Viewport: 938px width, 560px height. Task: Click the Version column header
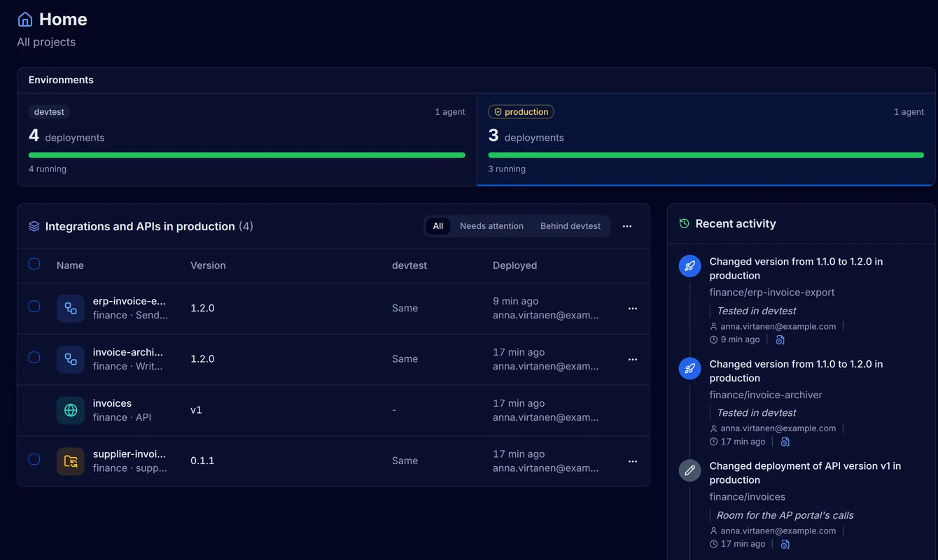[x=208, y=265]
